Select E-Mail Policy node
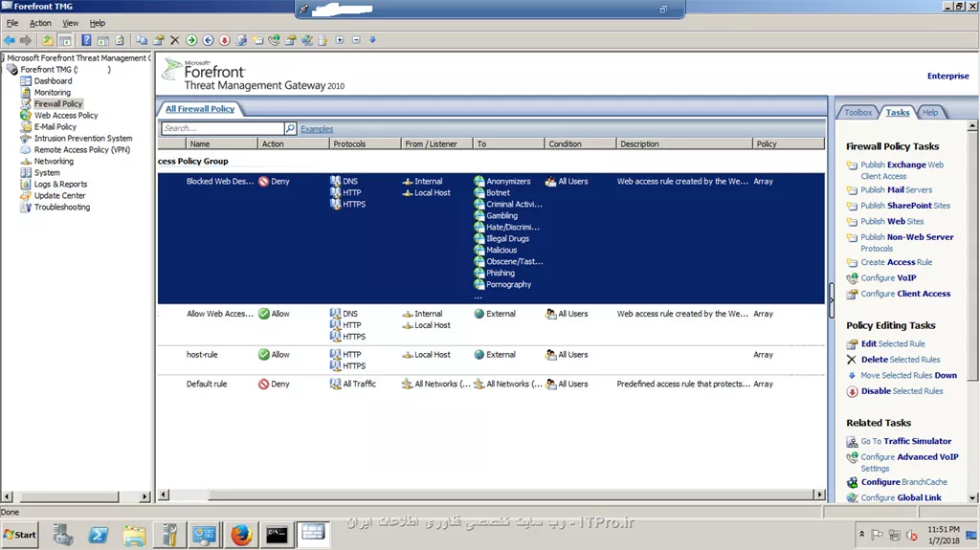This screenshot has height=550, width=980. [55, 127]
